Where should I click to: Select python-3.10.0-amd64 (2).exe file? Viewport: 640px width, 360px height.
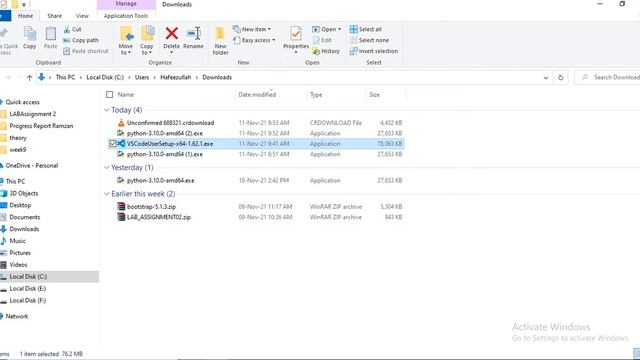pos(164,133)
